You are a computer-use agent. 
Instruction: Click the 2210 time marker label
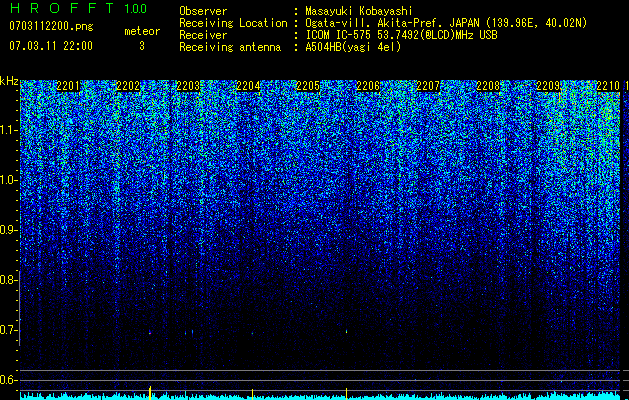click(x=608, y=86)
